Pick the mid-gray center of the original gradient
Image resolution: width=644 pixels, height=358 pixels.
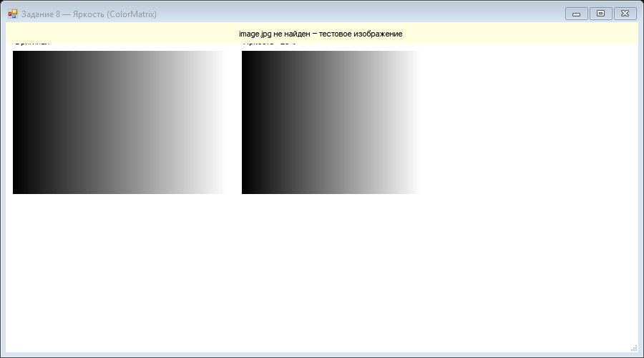pyautogui.click(x=120, y=122)
